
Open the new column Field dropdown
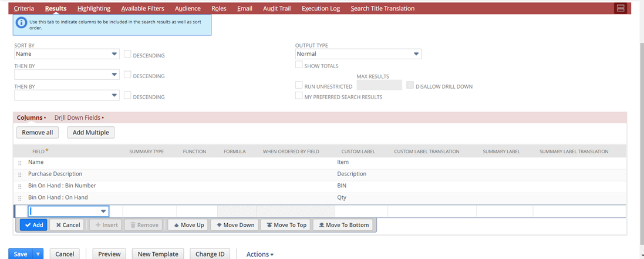[68, 211]
